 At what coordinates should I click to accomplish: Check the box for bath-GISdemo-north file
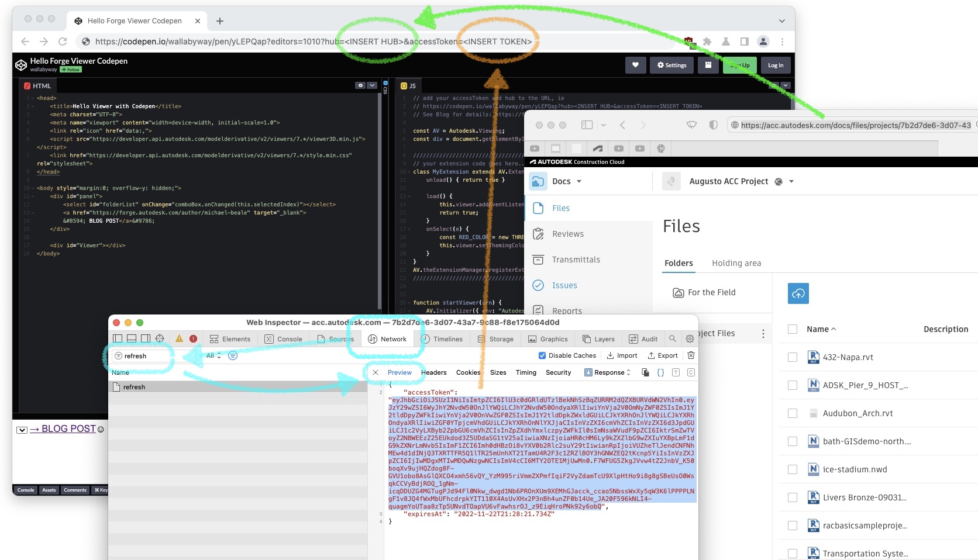(x=793, y=441)
